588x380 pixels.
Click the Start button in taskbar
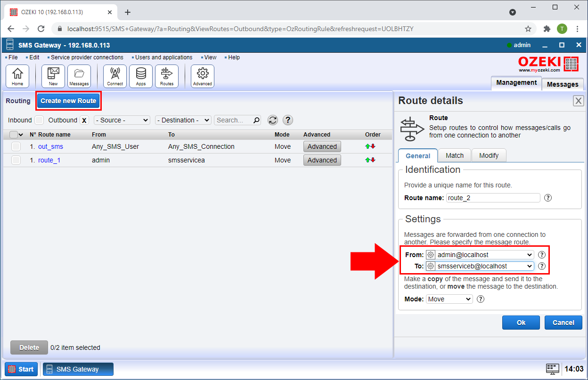[x=22, y=369]
